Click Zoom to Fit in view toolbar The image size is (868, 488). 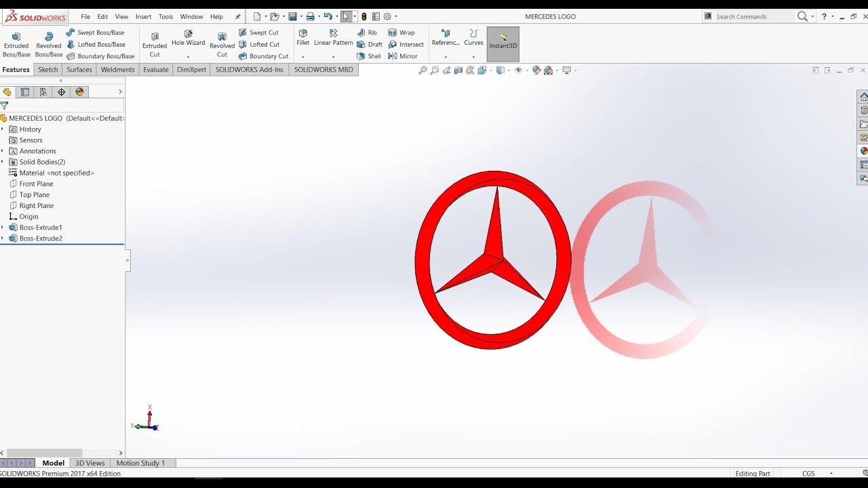tap(422, 70)
